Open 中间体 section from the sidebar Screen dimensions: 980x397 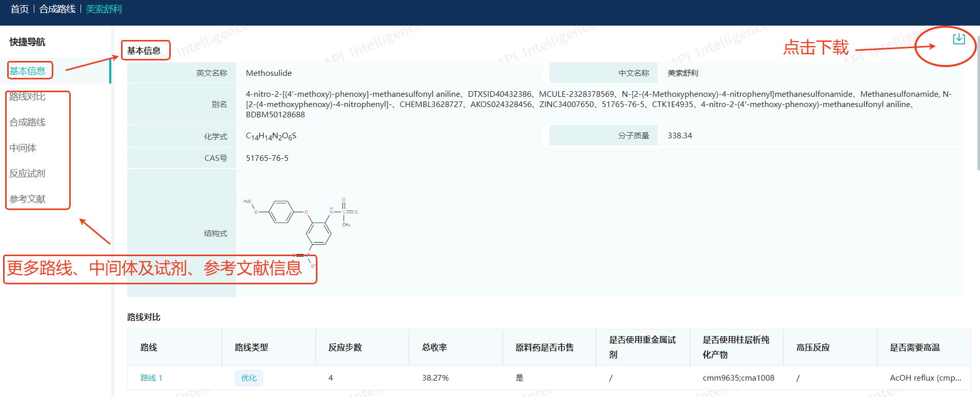pyautogui.click(x=23, y=148)
